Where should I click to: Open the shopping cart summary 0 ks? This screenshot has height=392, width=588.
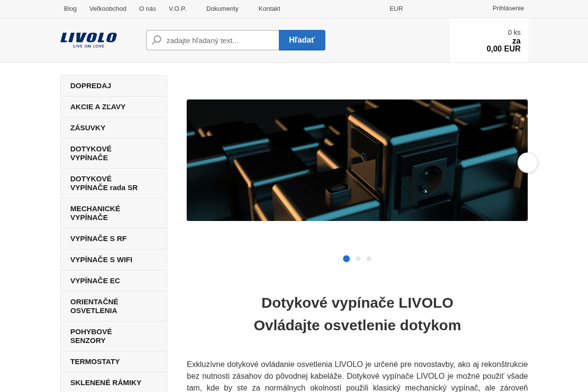[x=489, y=41]
